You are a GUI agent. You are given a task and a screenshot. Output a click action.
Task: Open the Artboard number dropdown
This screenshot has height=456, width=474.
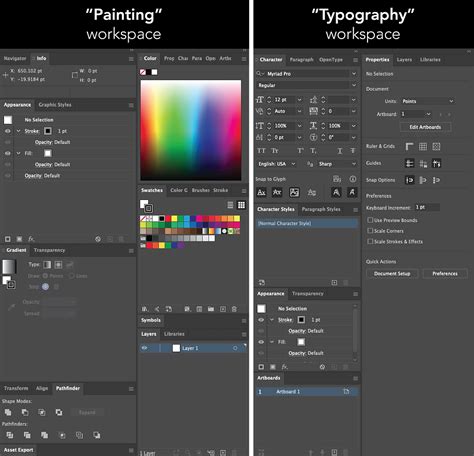428,114
